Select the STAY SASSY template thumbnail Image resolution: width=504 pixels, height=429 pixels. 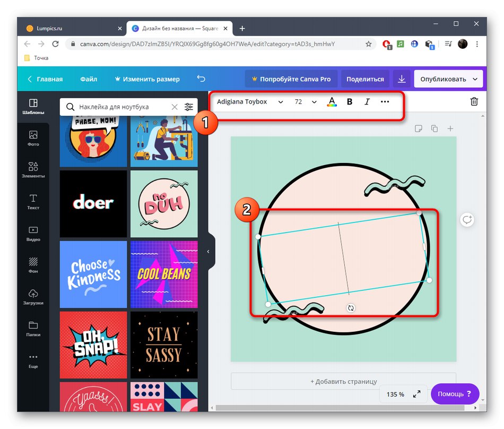[x=164, y=345]
